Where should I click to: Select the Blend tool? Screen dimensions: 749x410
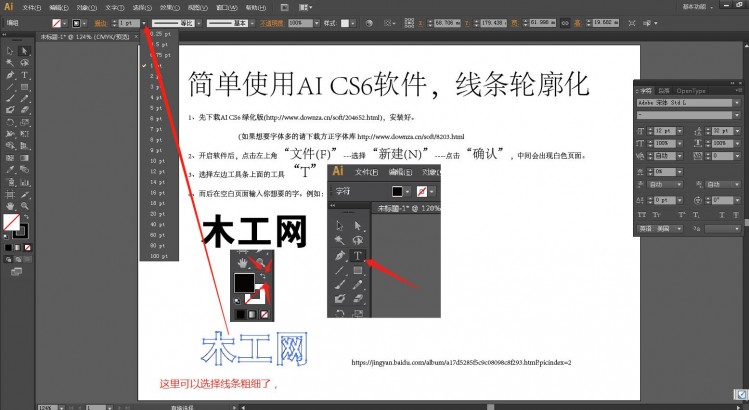tap(24, 170)
